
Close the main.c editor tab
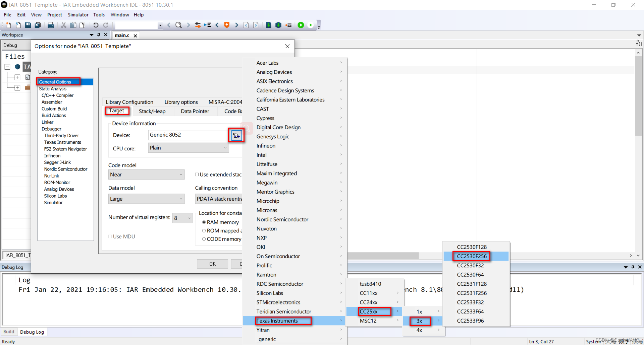(x=136, y=36)
